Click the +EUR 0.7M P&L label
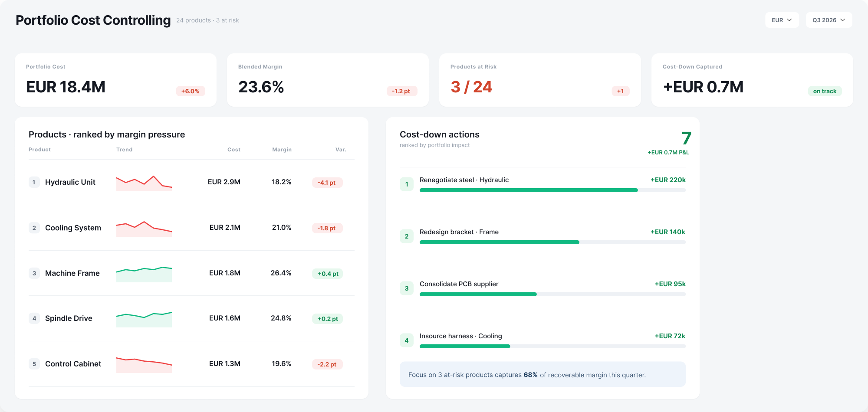 (x=668, y=153)
